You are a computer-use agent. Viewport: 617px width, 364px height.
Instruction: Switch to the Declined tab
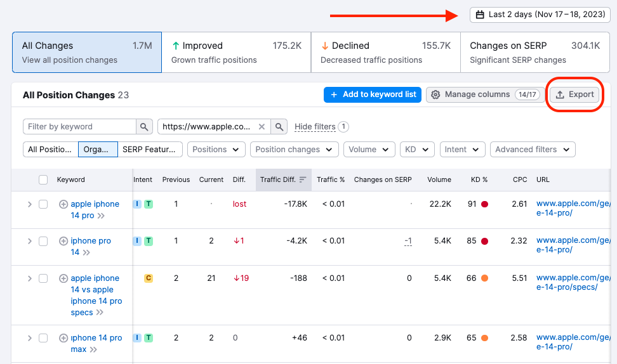pos(385,52)
